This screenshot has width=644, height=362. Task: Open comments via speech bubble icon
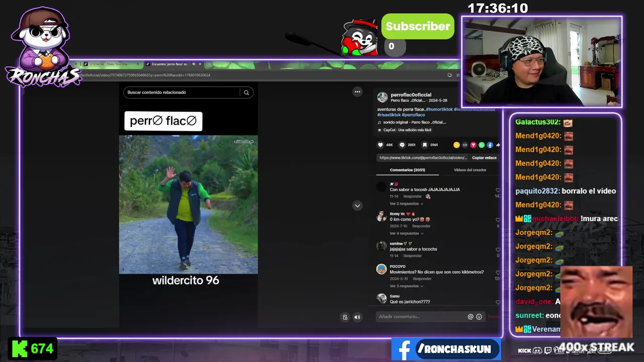click(402, 145)
